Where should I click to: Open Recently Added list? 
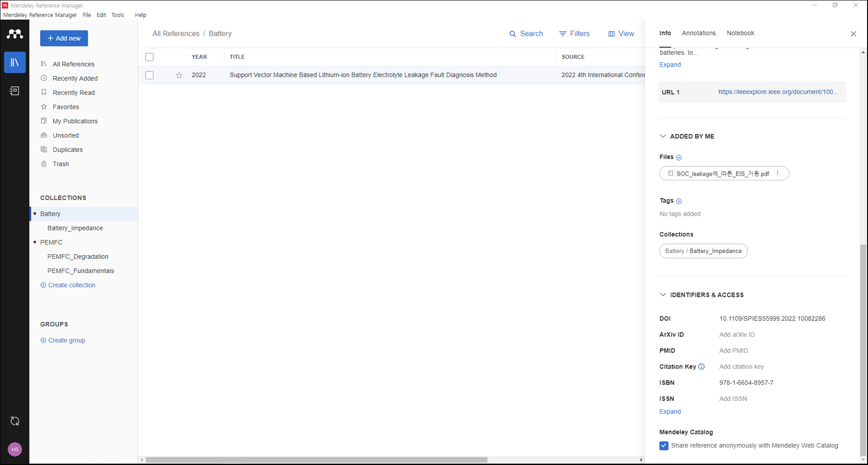(75, 78)
